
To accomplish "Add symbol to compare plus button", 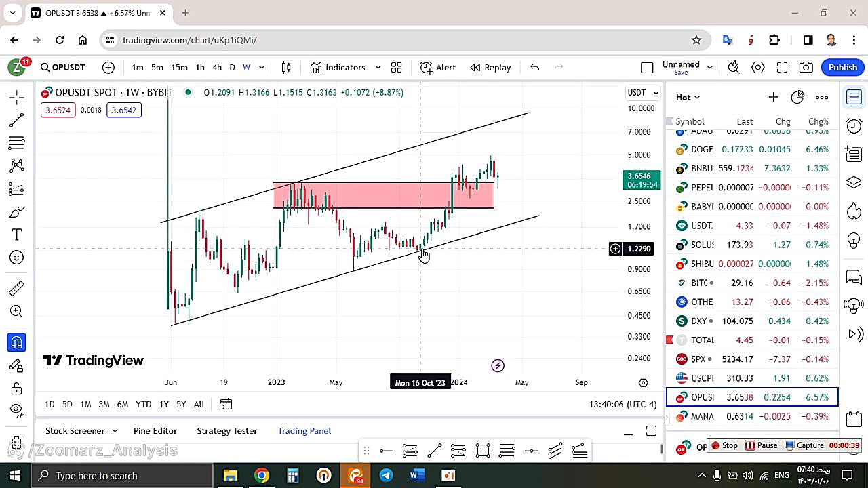I will click(108, 67).
